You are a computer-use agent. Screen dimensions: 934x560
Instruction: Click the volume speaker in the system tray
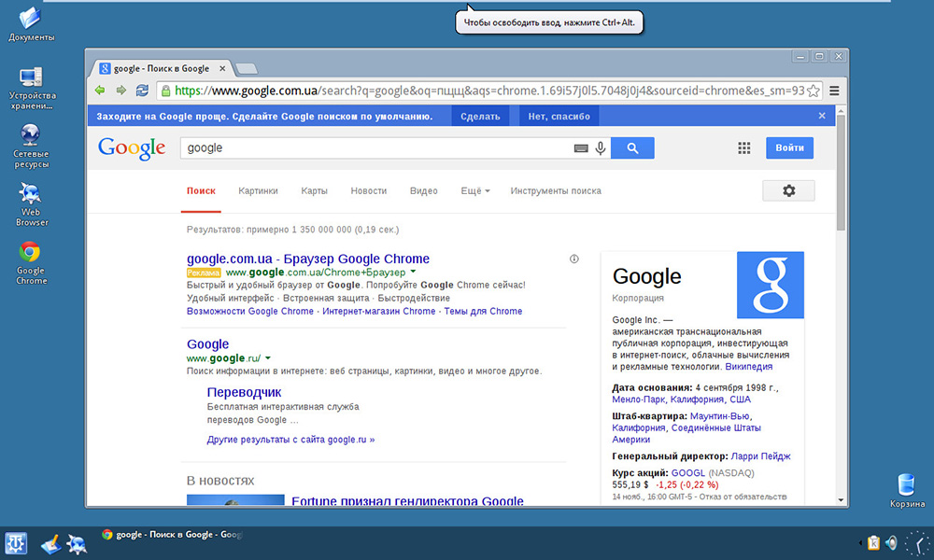892,543
